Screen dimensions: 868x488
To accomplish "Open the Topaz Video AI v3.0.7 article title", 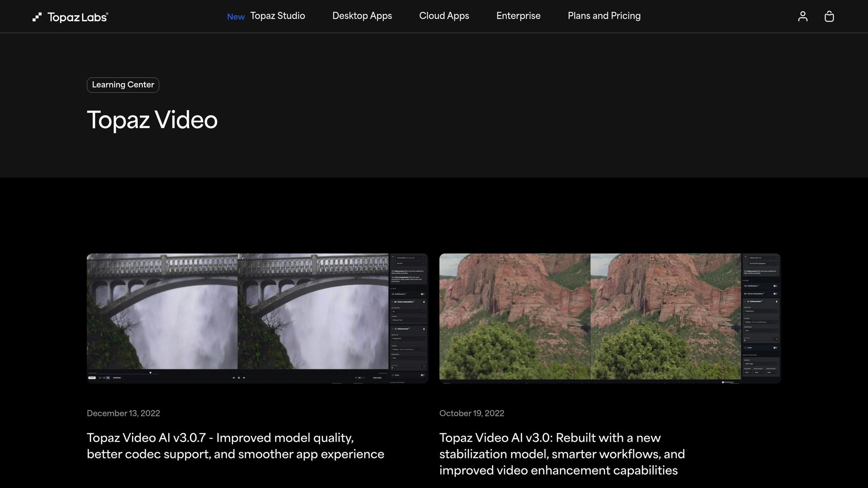I will 235,446.
